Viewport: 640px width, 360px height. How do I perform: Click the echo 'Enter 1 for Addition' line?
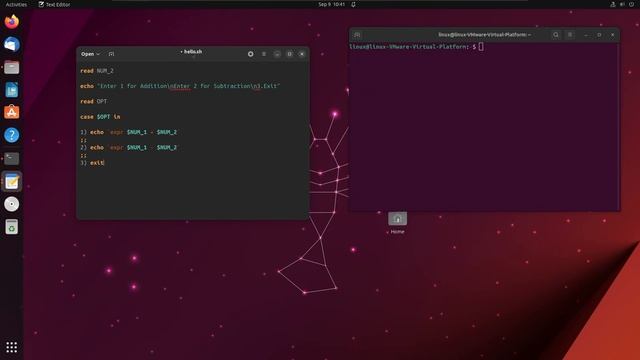[x=180, y=86]
